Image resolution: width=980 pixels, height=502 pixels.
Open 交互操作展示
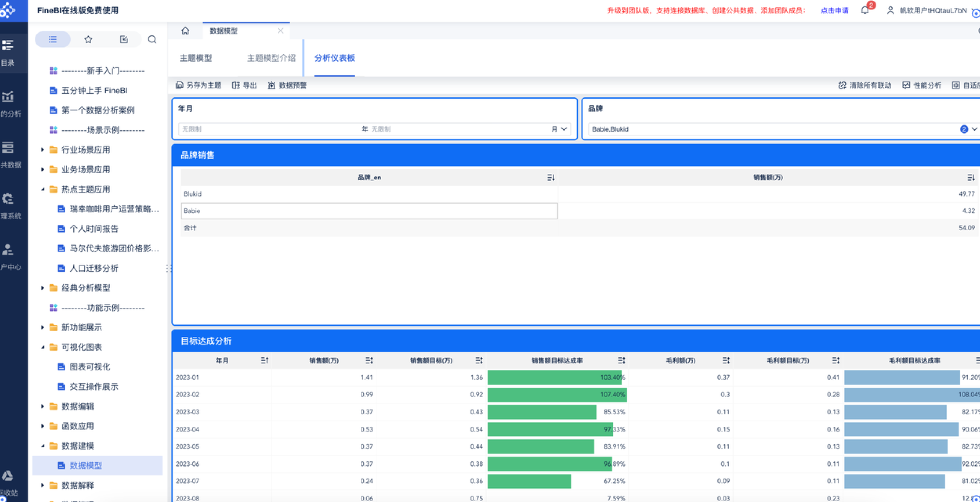coord(94,386)
